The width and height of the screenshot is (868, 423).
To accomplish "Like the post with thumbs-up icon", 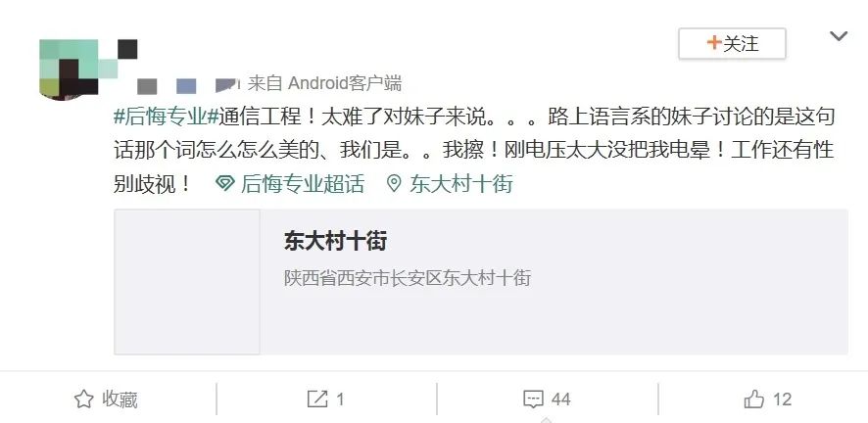I will click(x=754, y=399).
